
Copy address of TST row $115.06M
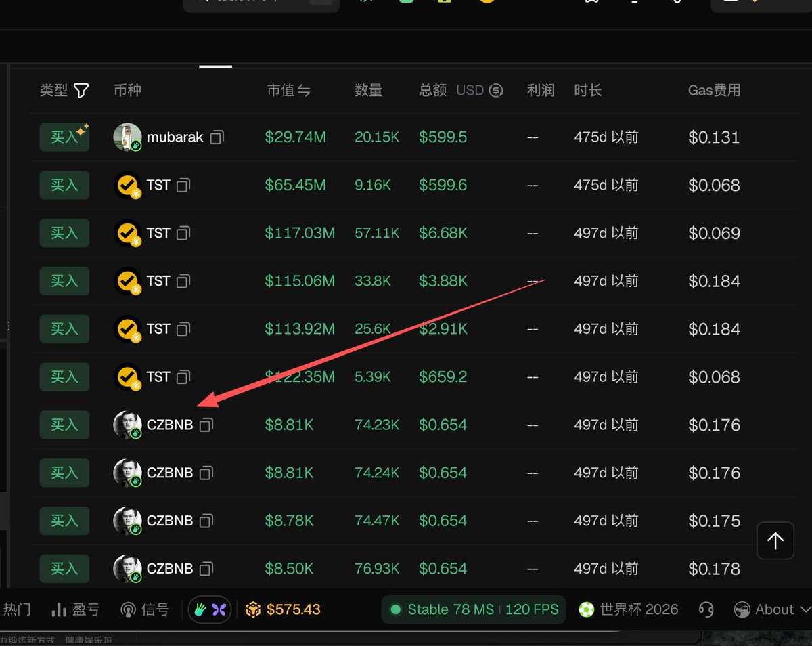pyautogui.click(x=183, y=281)
